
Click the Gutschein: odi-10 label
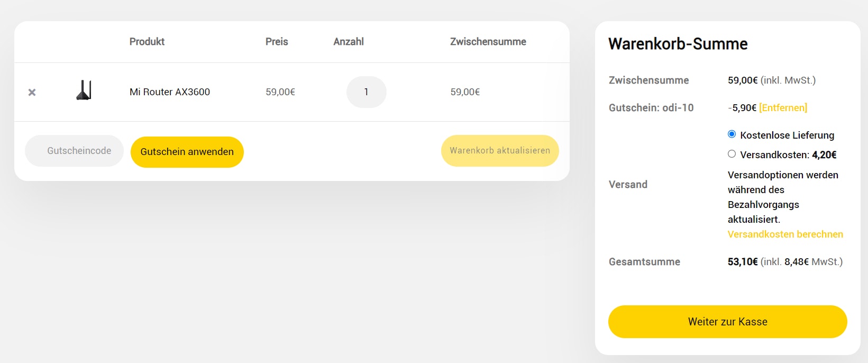651,108
